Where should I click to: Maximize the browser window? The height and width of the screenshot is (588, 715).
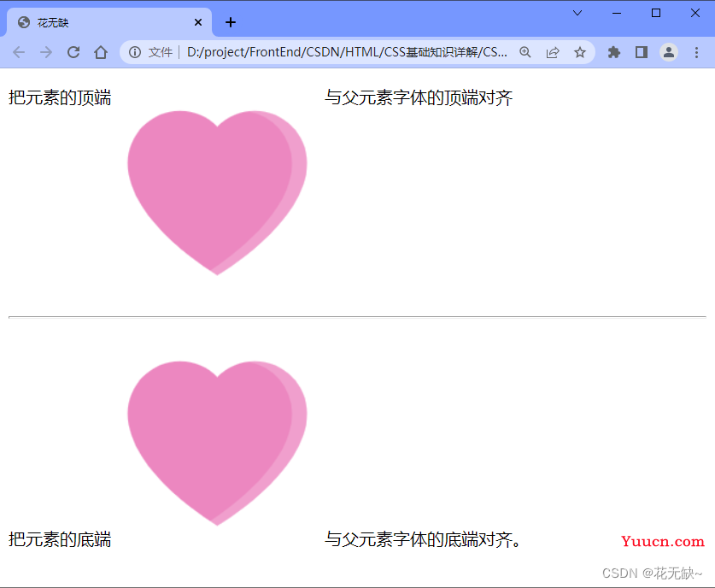coord(656,13)
